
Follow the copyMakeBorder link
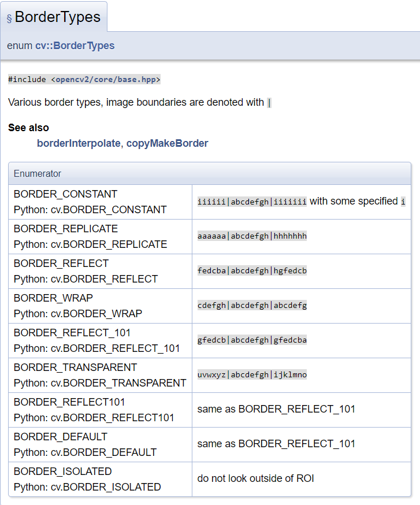click(x=167, y=143)
